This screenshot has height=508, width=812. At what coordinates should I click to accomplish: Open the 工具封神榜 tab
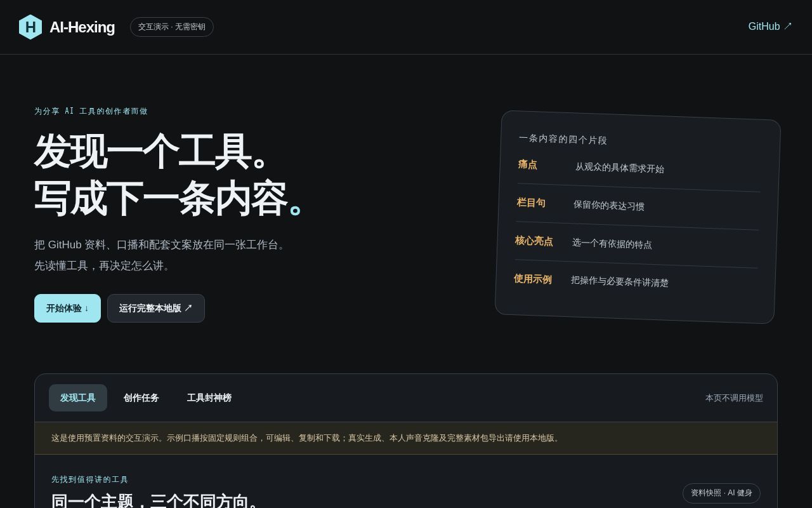coord(209,398)
